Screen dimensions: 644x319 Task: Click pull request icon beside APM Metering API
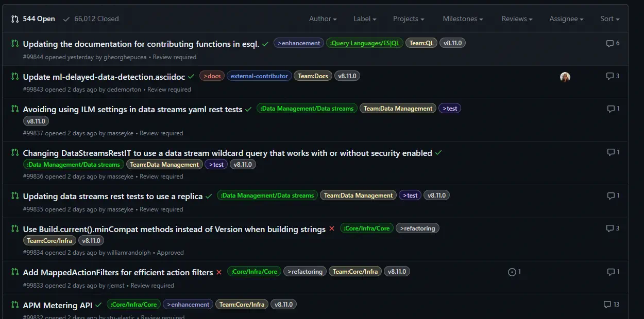(x=15, y=305)
